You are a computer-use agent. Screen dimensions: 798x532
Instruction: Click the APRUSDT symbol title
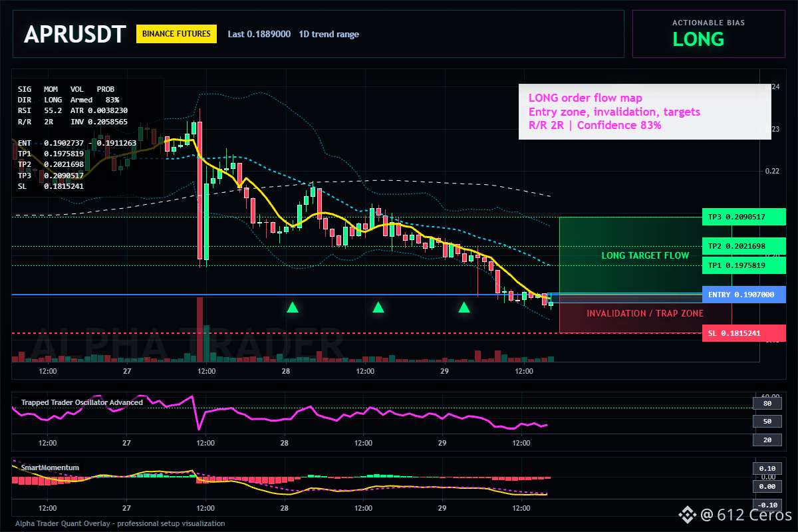pyautogui.click(x=74, y=34)
